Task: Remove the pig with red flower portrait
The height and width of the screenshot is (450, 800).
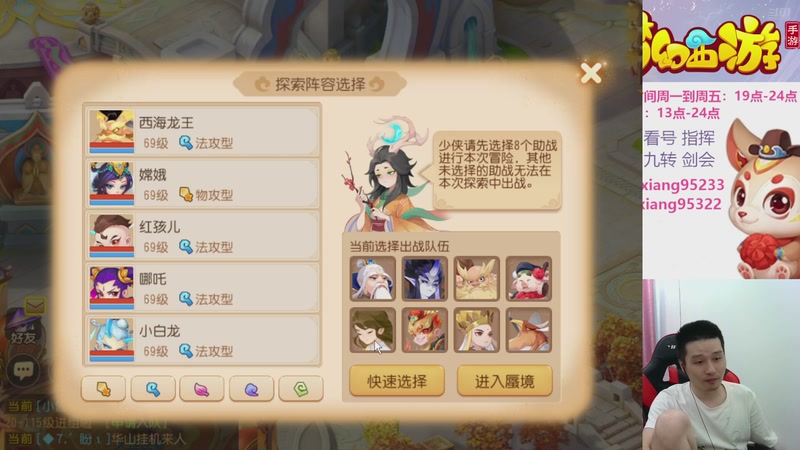Action: pos(529,279)
